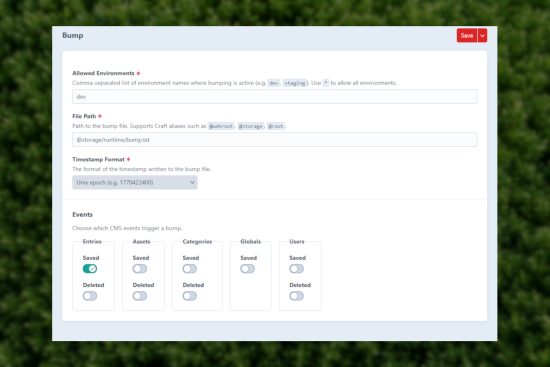The image size is (550, 367).
Task: Enable the Assets Saved toggle
Action: coord(140,269)
